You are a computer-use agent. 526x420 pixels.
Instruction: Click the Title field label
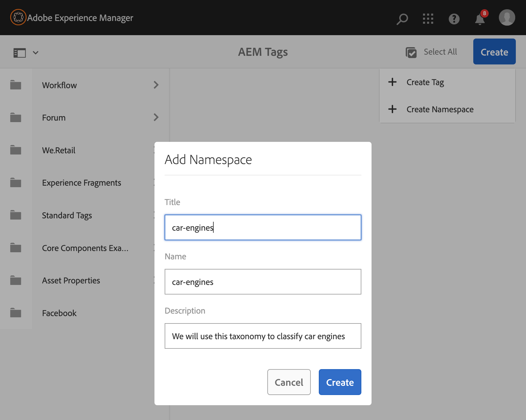click(172, 202)
